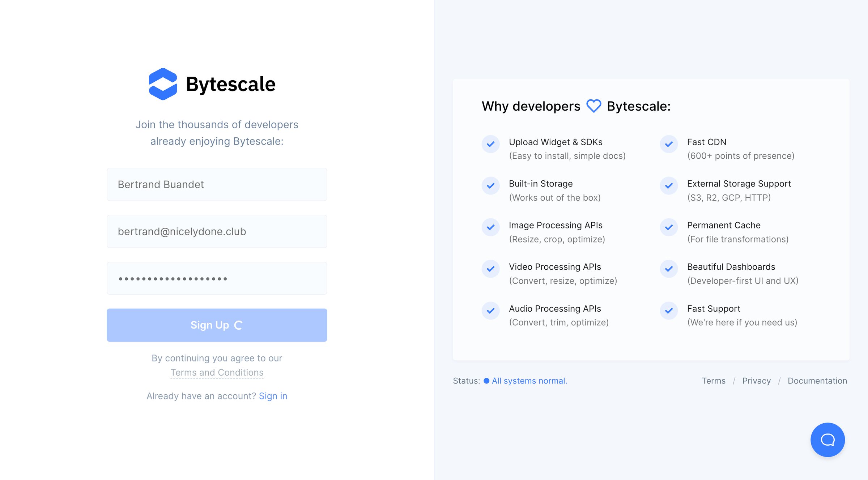This screenshot has width=868, height=480.
Task: Click checkmark icon beside Image Processing APIs
Action: (490, 227)
